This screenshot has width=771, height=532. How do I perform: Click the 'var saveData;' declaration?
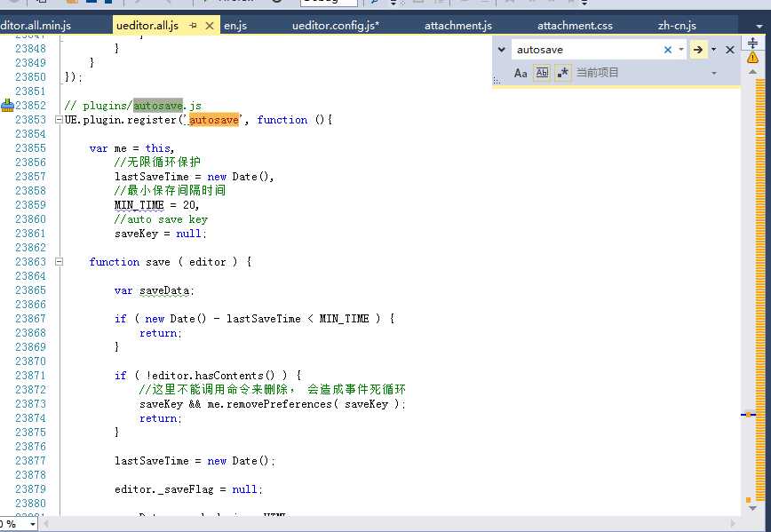154,290
